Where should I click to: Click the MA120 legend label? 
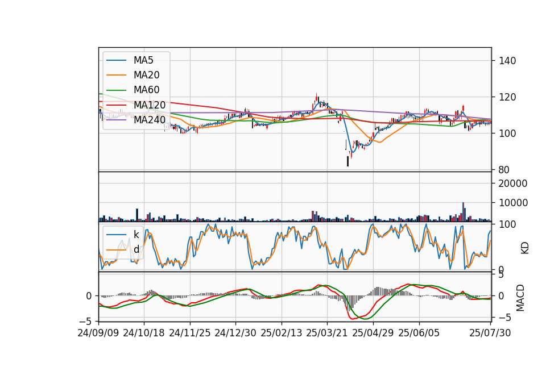[x=150, y=105]
